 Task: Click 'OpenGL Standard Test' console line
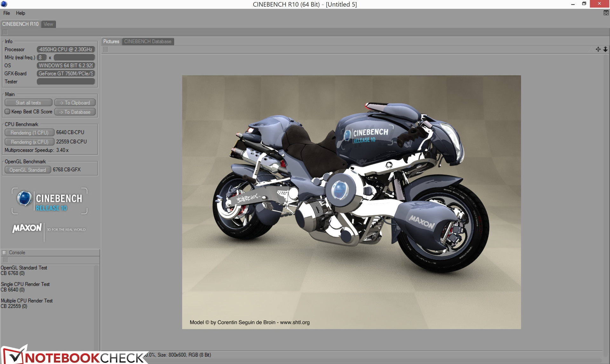pyautogui.click(x=24, y=268)
